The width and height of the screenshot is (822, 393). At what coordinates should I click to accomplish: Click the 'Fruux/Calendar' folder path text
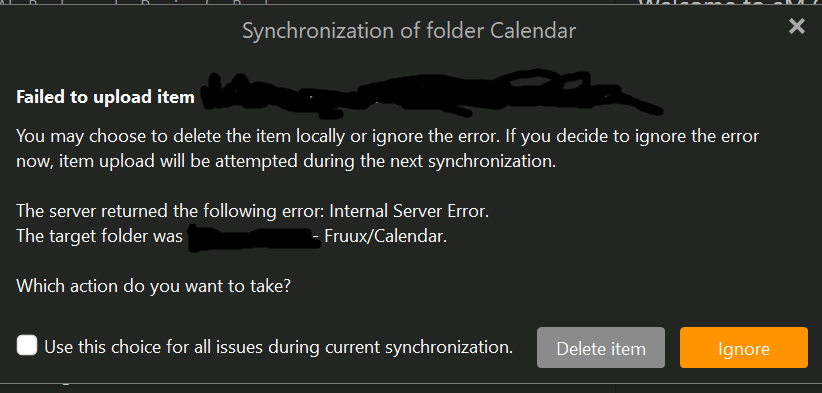coord(386,236)
